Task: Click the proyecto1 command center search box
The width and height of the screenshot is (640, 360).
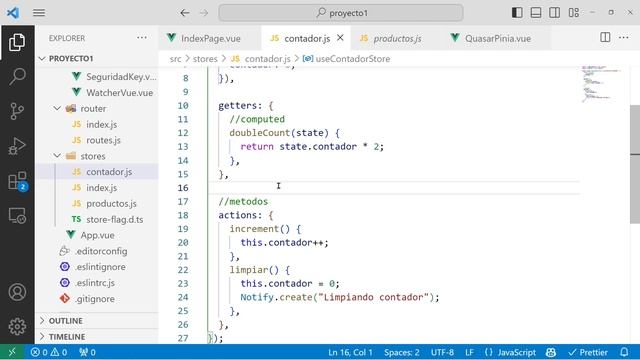Action: [341, 13]
